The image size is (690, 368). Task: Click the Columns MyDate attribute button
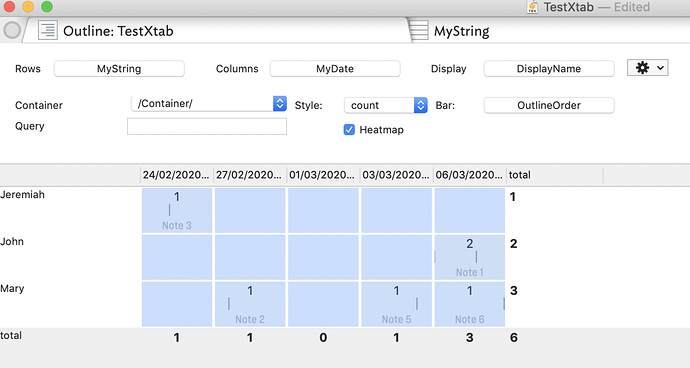[x=335, y=69]
